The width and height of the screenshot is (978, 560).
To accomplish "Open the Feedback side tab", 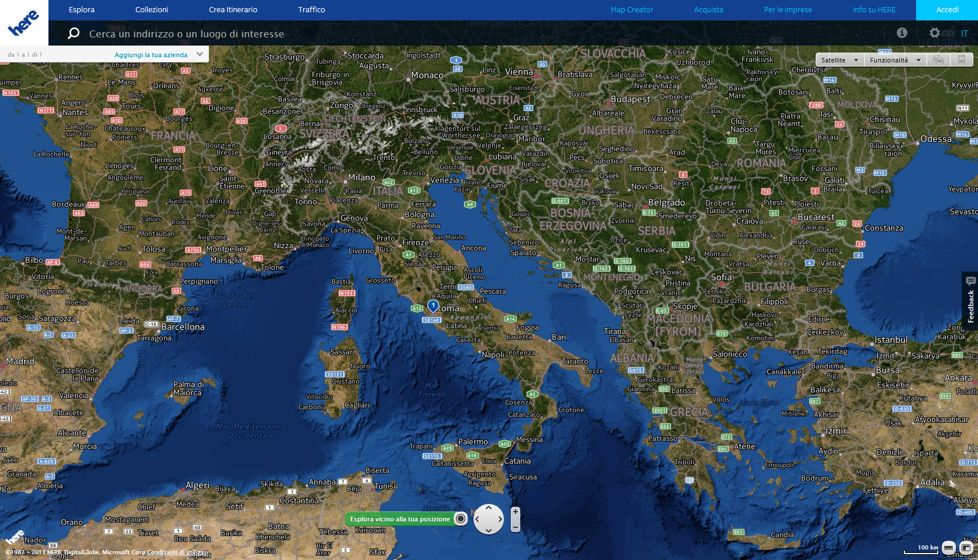I will coord(970,301).
